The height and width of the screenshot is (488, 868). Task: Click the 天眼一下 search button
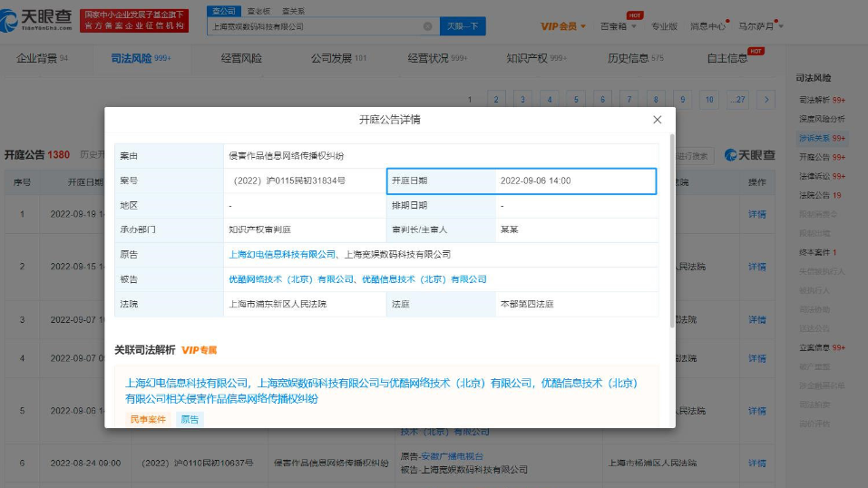click(x=463, y=26)
